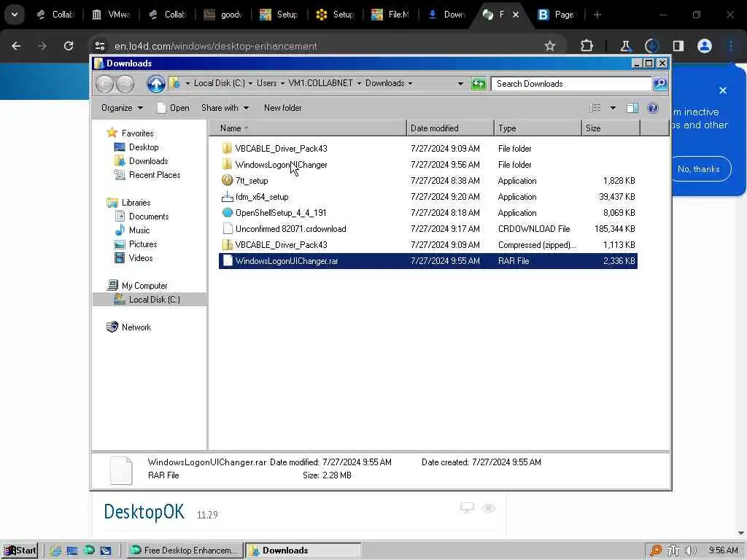Image resolution: width=747 pixels, height=560 pixels.
Task: Expand address bar history dropdown
Action: click(460, 84)
